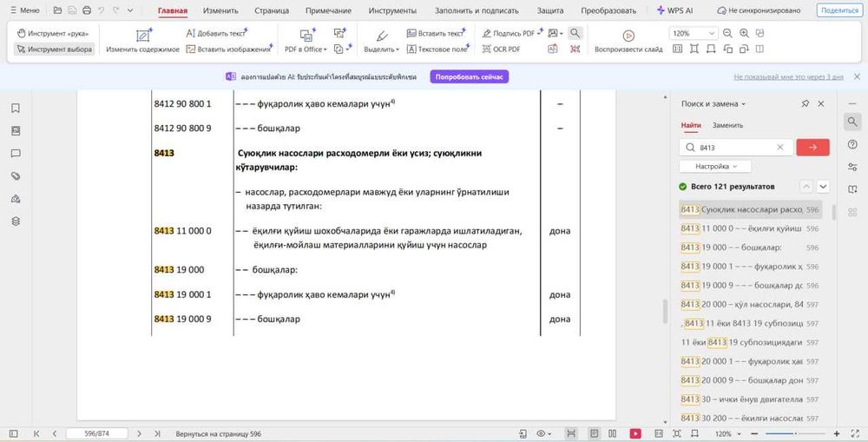868x442 pixels.
Task: Open the file with the folder icon
Action: pyautogui.click(x=57, y=10)
